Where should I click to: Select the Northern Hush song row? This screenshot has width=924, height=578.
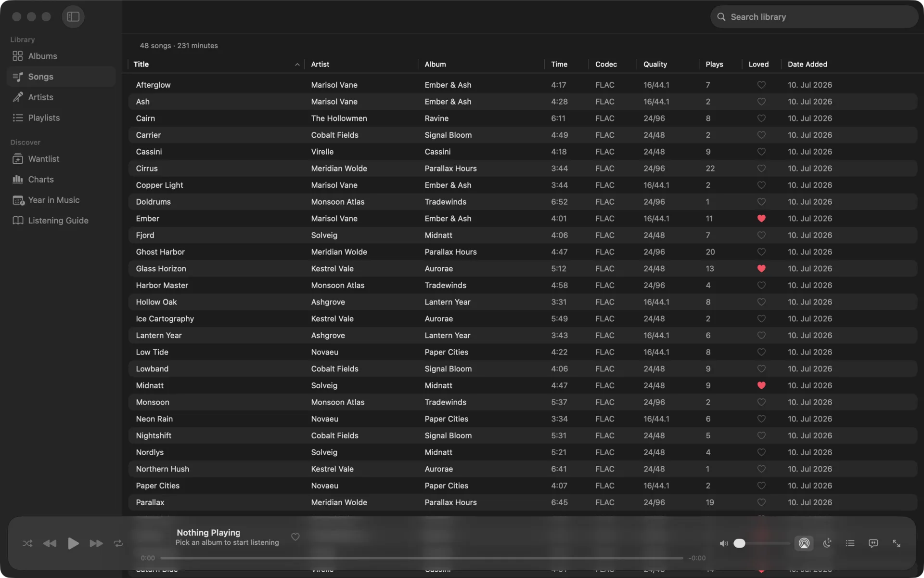click(x=523, y=469)
